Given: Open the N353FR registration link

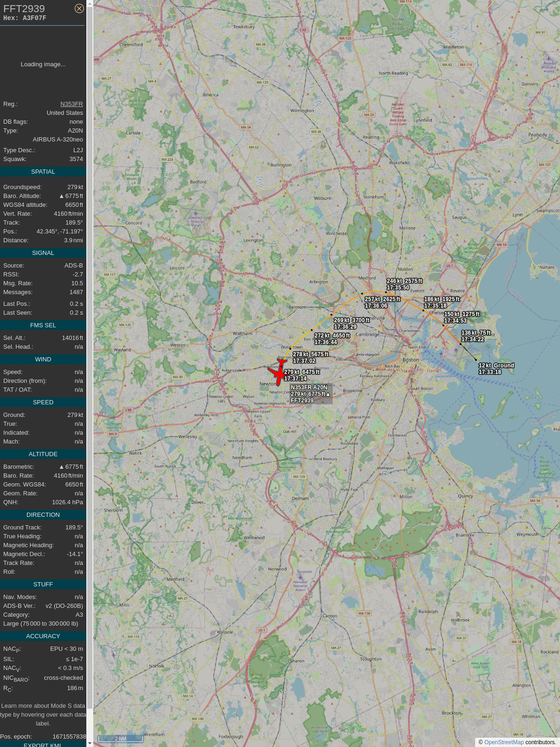Looking at the screenshot, I should (x=71, y=104).
